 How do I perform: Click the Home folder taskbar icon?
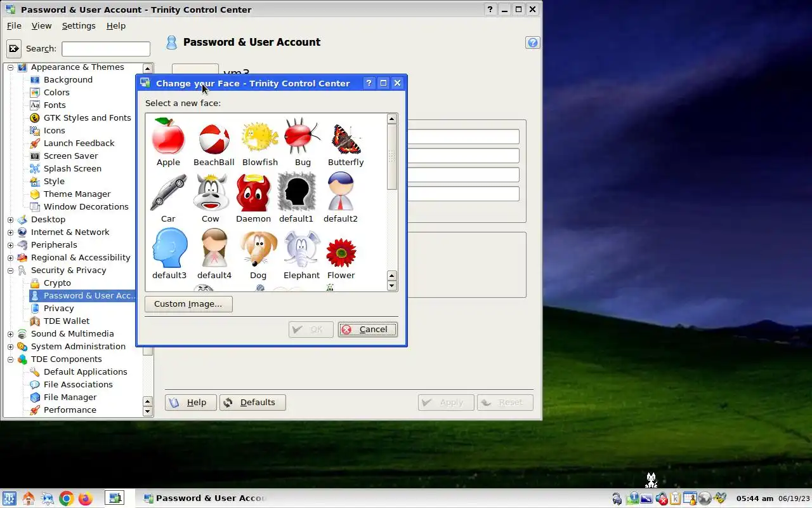click(x=29, y=498)
